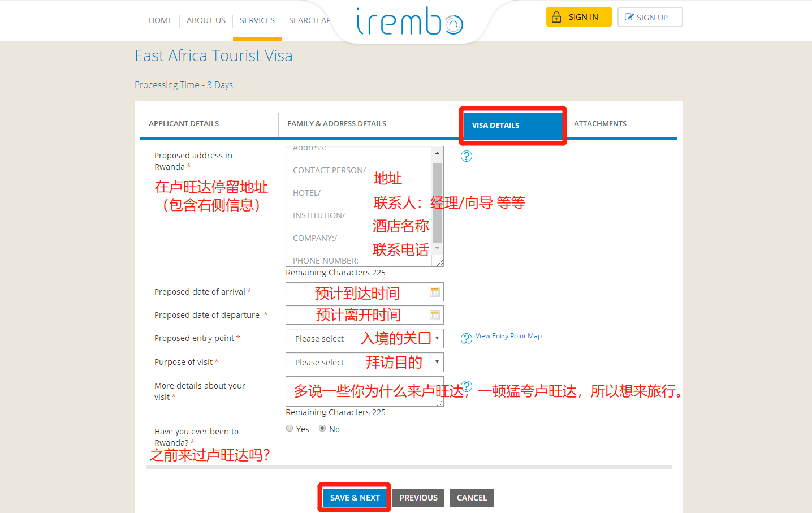Image resolution: width=812 pixels, height=513 pixels.
Task: Switch to Attachments tab
Action: click(600, 124)
